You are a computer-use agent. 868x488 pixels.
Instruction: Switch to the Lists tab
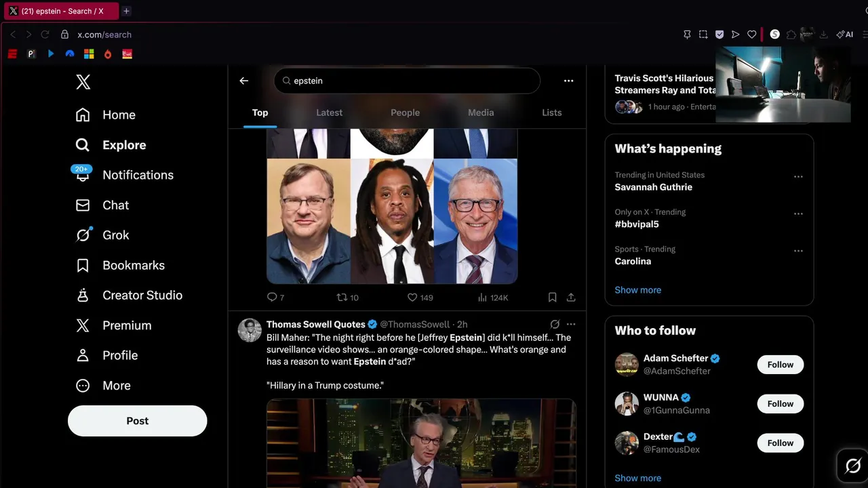tap(551, 113)
